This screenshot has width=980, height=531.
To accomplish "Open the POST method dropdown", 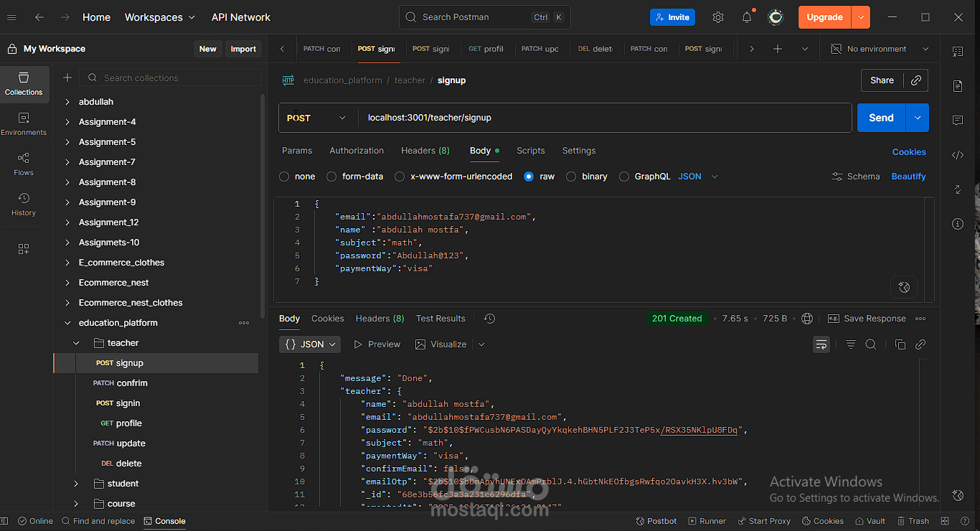I will click(x=318, y=118).
